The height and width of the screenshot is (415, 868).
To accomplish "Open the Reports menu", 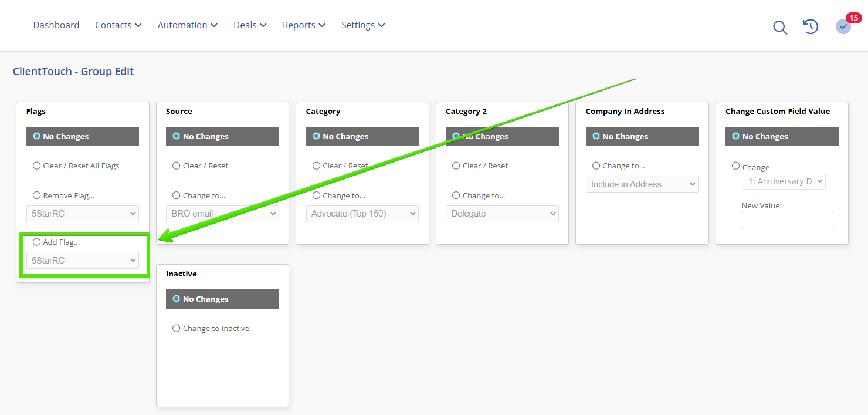I will (x=303, y=25).
